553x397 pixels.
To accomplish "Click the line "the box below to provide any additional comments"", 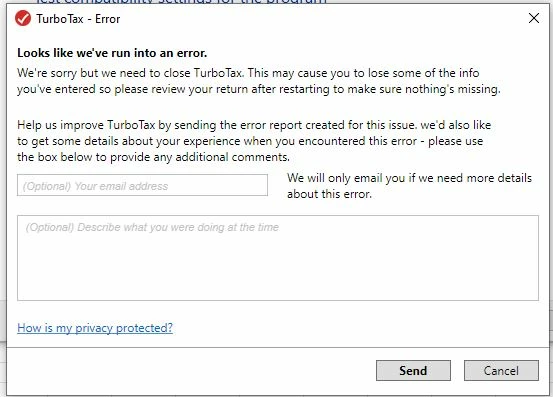I will [x=153, y=157].
